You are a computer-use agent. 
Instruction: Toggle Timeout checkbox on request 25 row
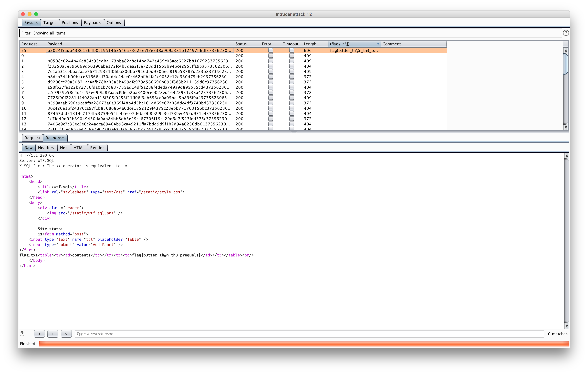[292, 50]
